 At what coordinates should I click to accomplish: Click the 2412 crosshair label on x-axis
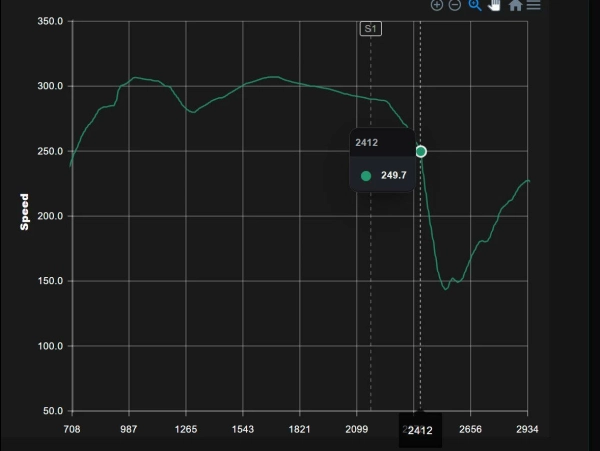(420, 431)
